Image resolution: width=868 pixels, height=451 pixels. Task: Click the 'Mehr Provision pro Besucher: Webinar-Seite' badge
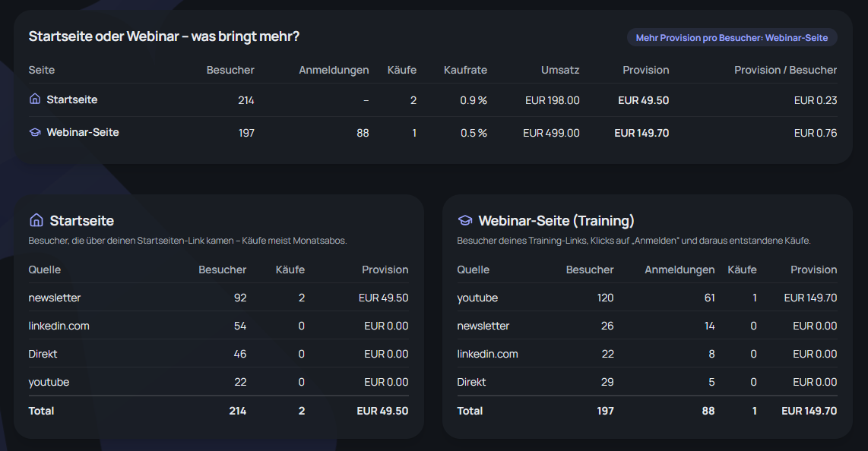click(732, 38)
